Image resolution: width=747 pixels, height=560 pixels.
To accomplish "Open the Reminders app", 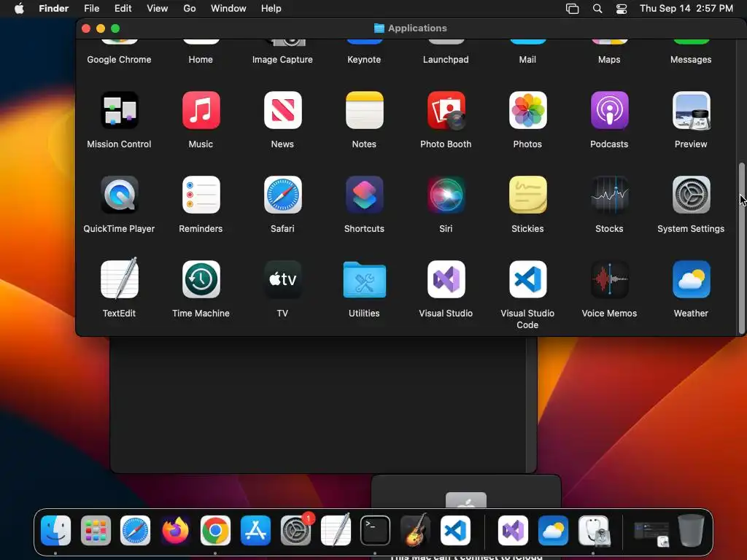I will point(201,195).
